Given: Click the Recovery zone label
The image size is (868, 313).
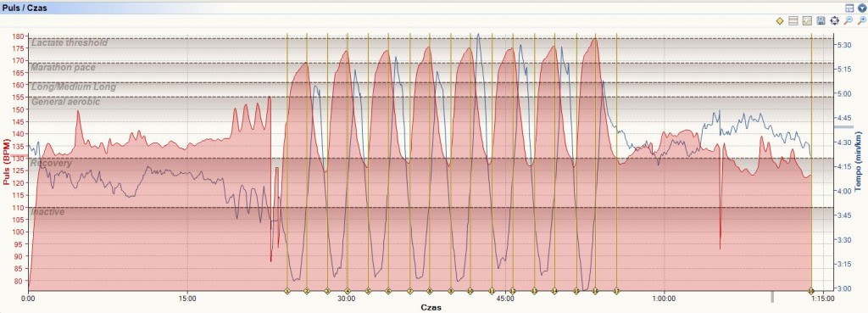Looking at the screenshot, I should [51, 164].
